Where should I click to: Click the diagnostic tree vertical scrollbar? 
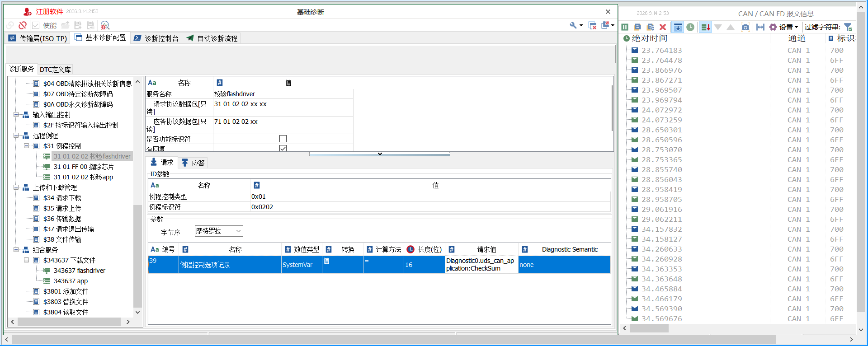(137, 255)
